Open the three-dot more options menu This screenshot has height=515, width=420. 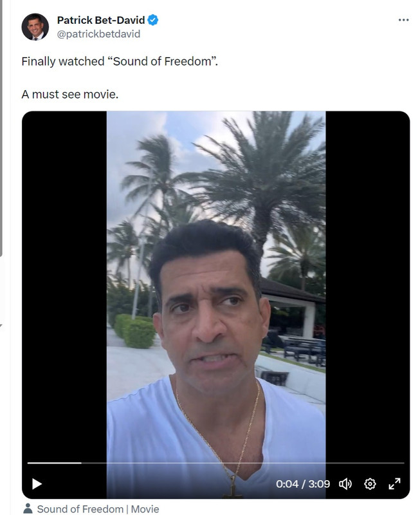(x=403, y=20)
